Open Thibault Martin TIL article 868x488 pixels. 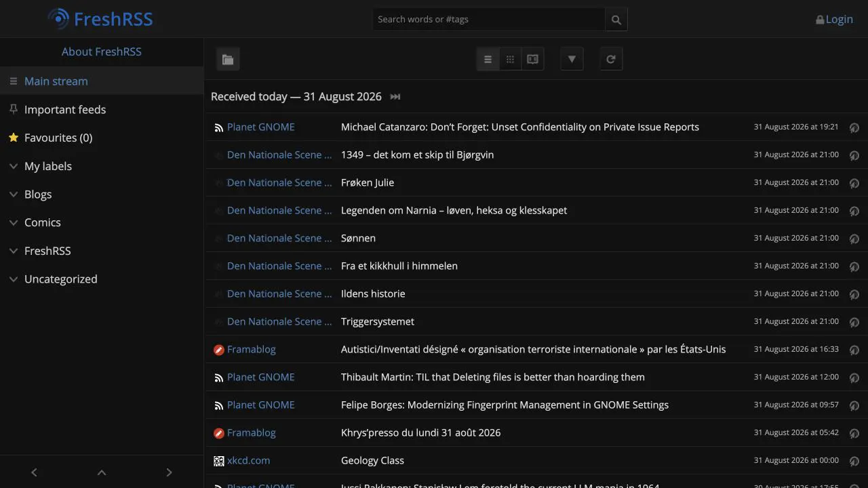(x=493, y=377)
